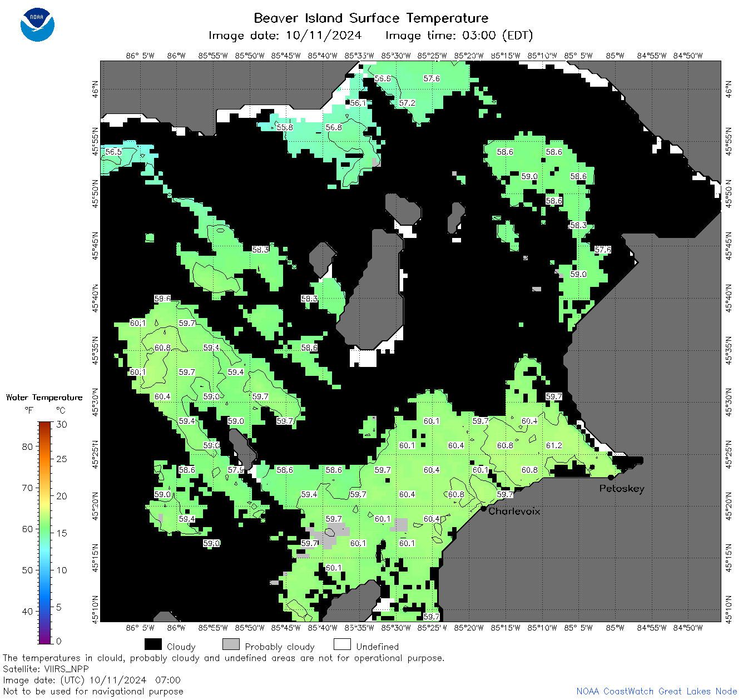
Task: Click the gray Probably cloudy legend swatch
Action: pyautogui.click(x=231, y=644)
